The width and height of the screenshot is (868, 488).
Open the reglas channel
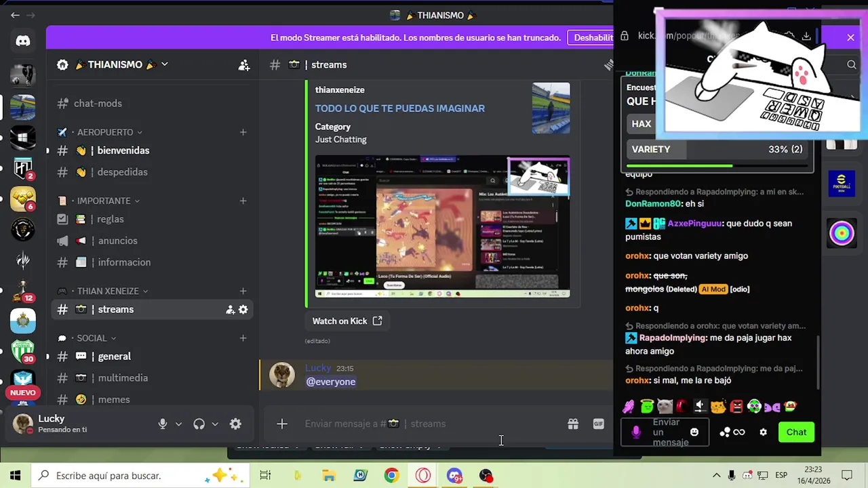[x=153, y=219]
